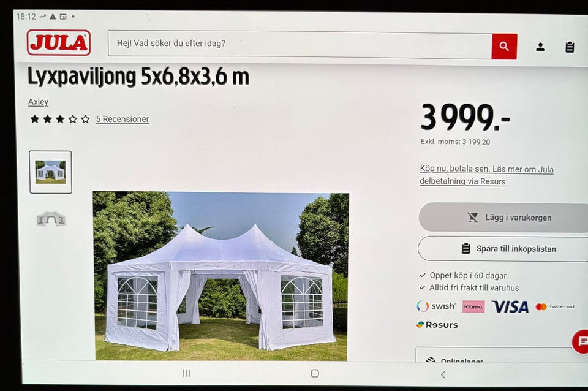Open the 5 Recensioner link
This screenshot has height=391, width=588.
[123, 119]
